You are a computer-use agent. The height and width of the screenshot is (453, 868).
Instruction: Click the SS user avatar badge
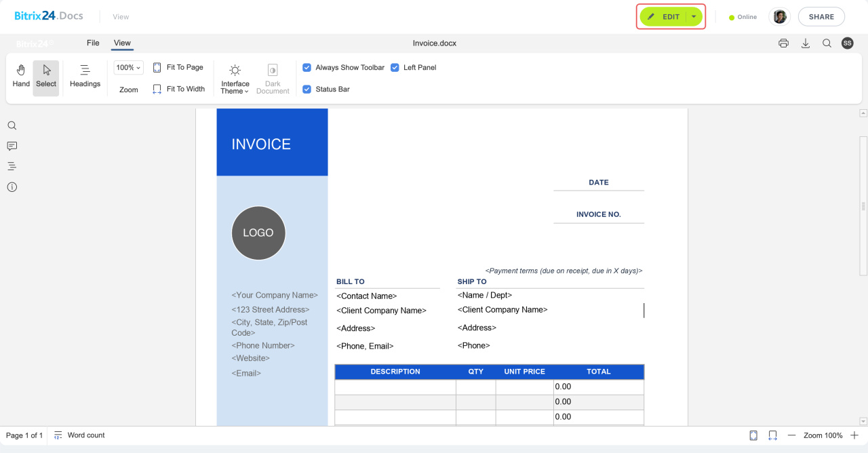click(847, 43)
